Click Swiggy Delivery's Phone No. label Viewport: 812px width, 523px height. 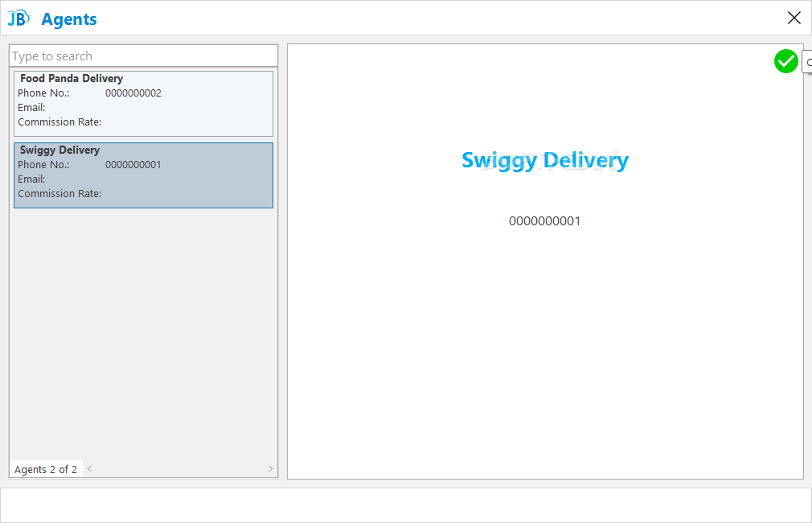tap(43, 165)
